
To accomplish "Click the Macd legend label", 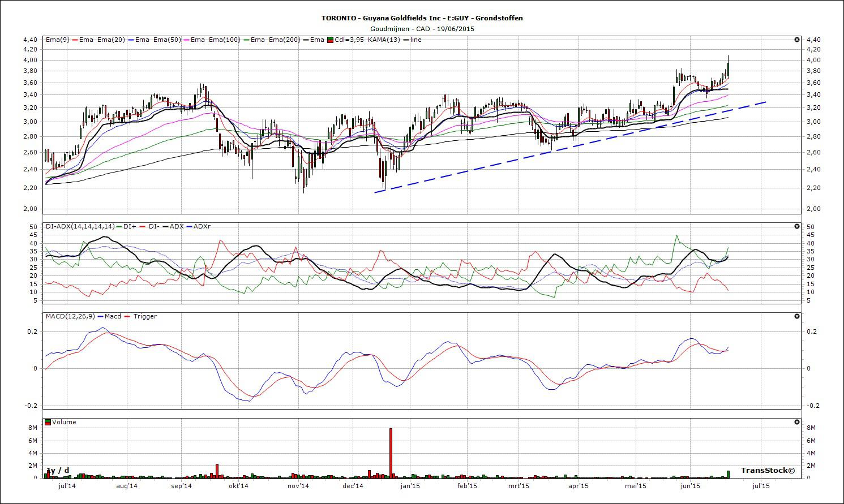I will tap(113, 316).
